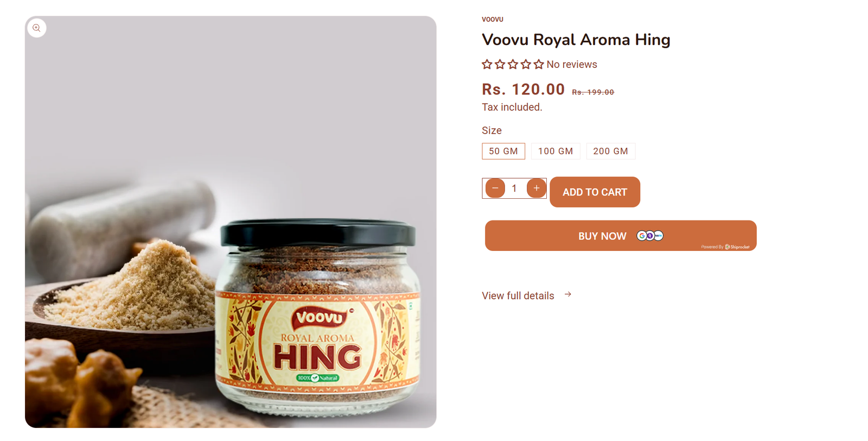Click the Powered By Shiprocket logo

pos(725,247)
